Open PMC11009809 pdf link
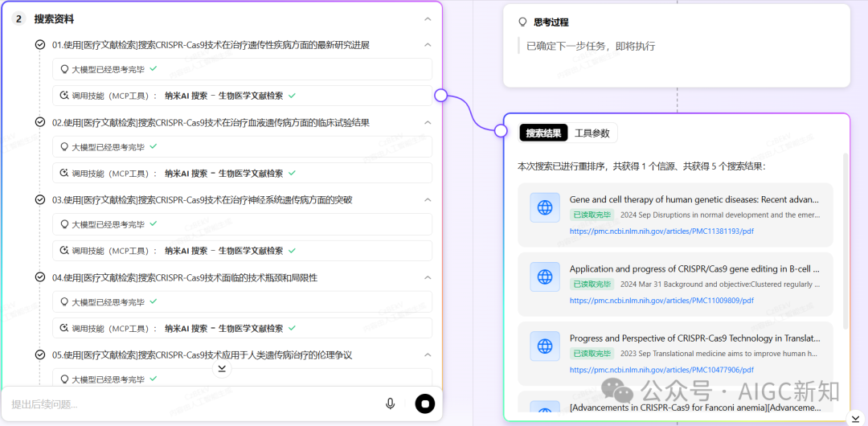Image resolution: width=868 pixels, height=426 pixels. point(661,301)
